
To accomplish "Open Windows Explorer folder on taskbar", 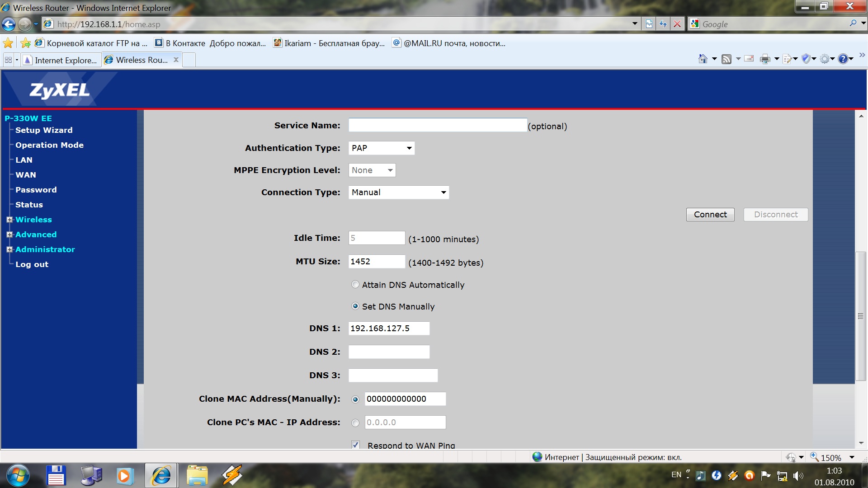I will 197,476.
